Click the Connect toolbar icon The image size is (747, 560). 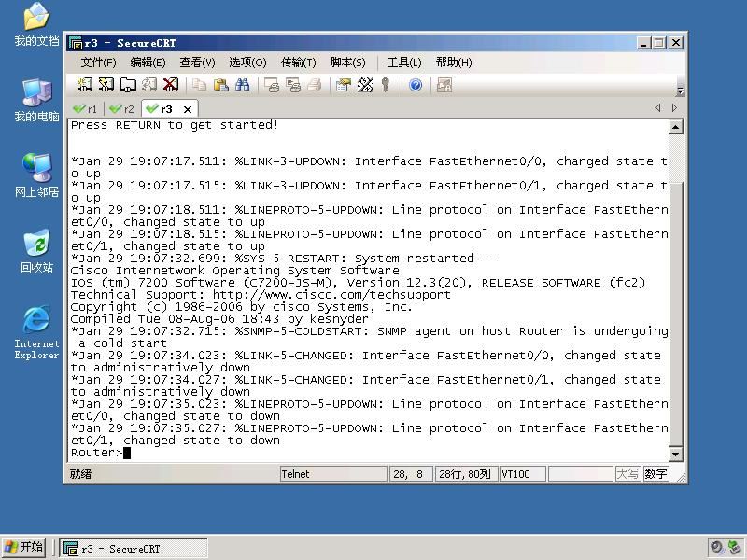84,85
